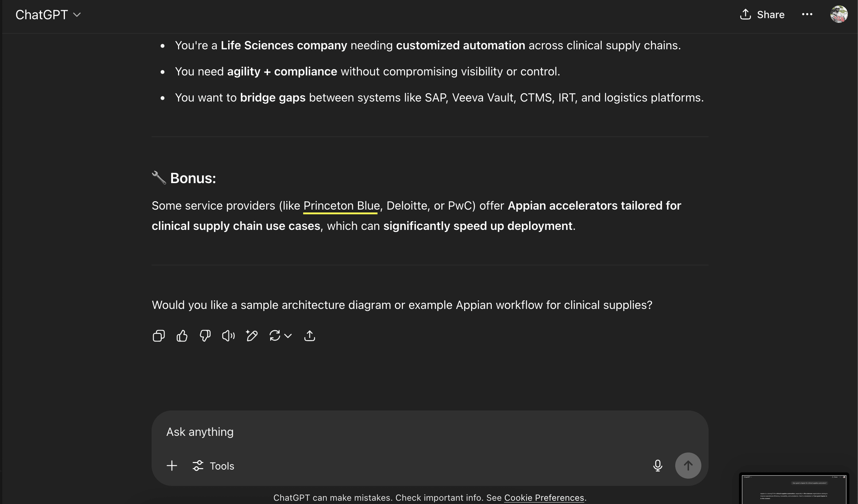Share this response via upload arrow icon
858x504 pixels.
pos(309,336)
